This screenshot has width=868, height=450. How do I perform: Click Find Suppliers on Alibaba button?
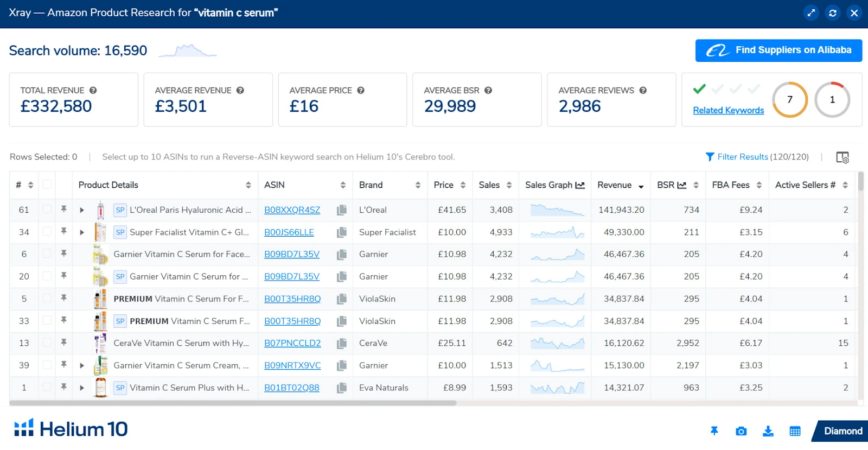tap(778, 50)
